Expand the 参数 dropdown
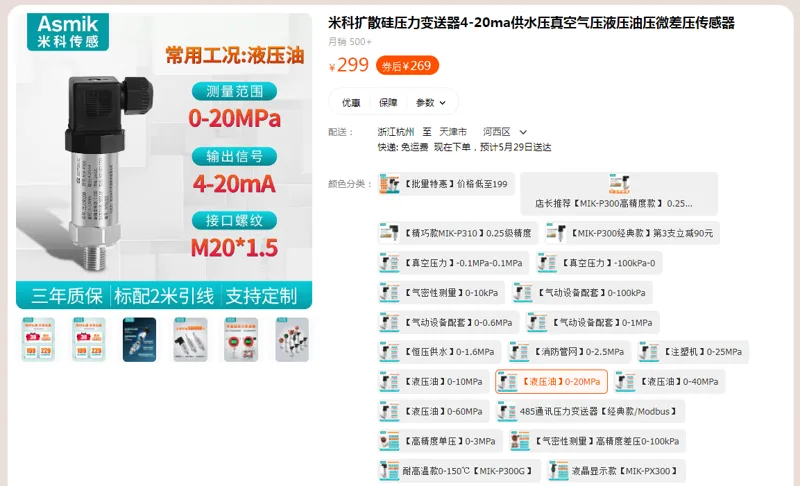Screen dimensions: 800x486 coord(431,103)
